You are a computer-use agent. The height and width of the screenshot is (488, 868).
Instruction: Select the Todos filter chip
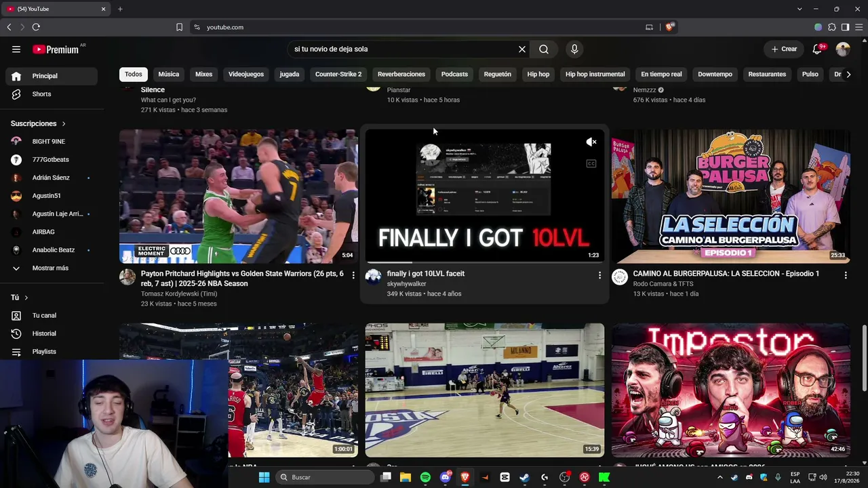(x=134, y=74)
